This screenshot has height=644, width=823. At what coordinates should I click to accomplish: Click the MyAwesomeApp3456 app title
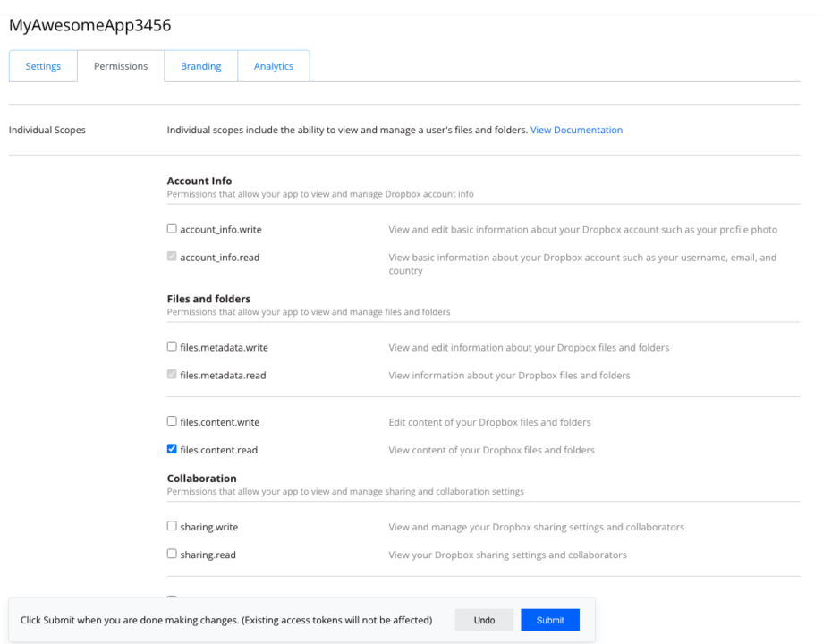90,25
